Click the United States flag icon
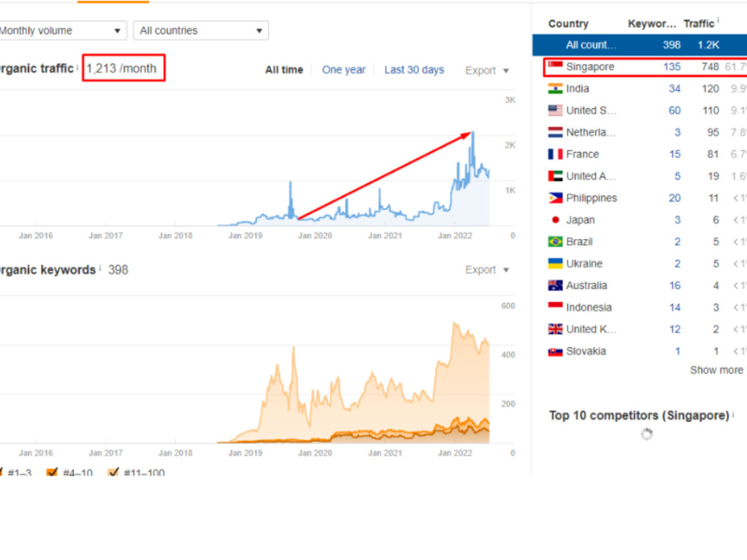 click(x=555, y=111)
